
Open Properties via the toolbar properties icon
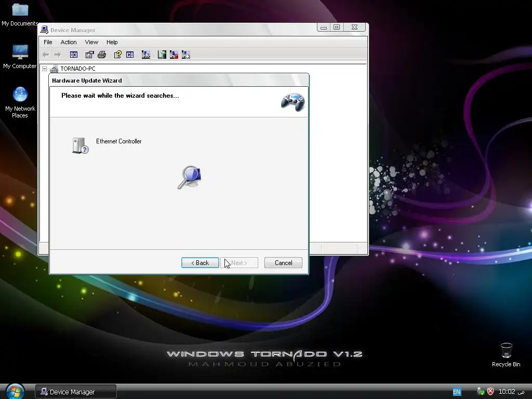tap(89, 55)
